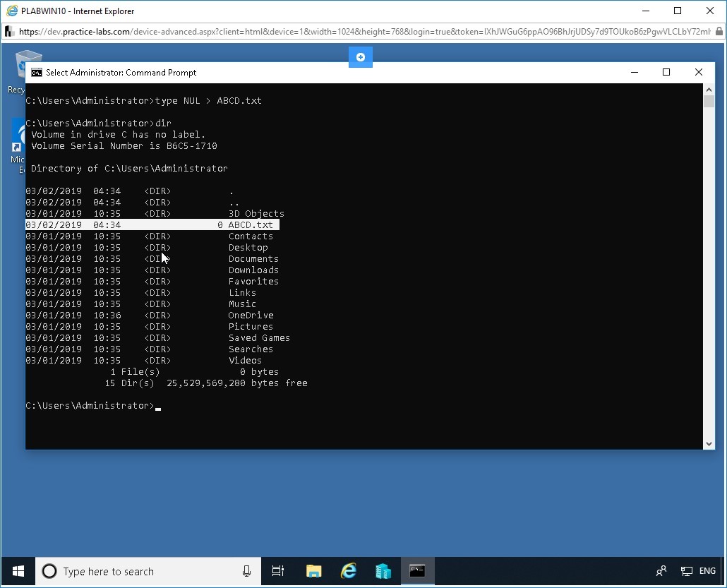The width and height of the screenshot is (727, 588).
Task: Click the '25,529,569,280 bytes free' text
Action: click(x=237, y=383)
